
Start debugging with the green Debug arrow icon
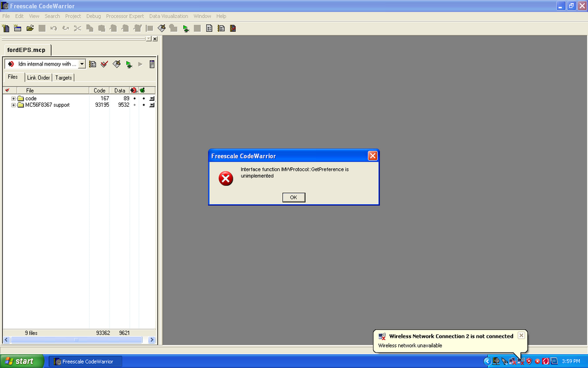tap(129, 64)
